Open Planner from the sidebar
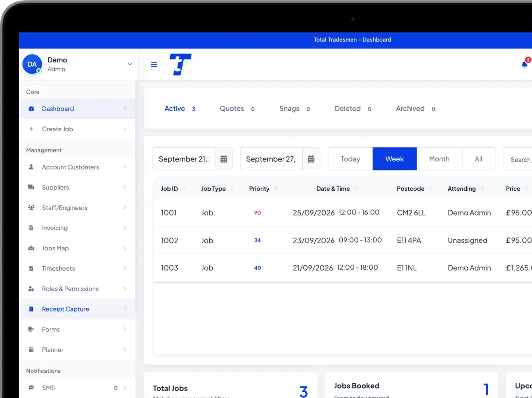The width and height of the screenshot is (532, 398). [x=77, y=350]
